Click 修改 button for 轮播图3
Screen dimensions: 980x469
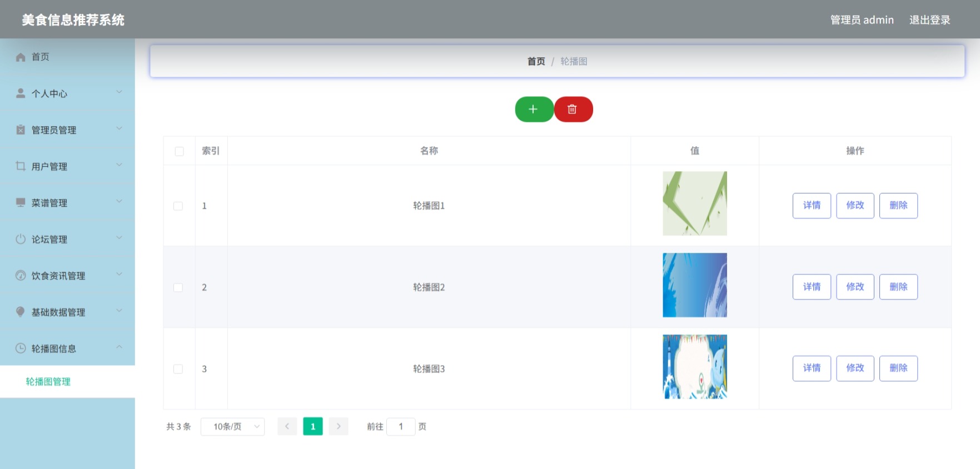coord(855,368)
